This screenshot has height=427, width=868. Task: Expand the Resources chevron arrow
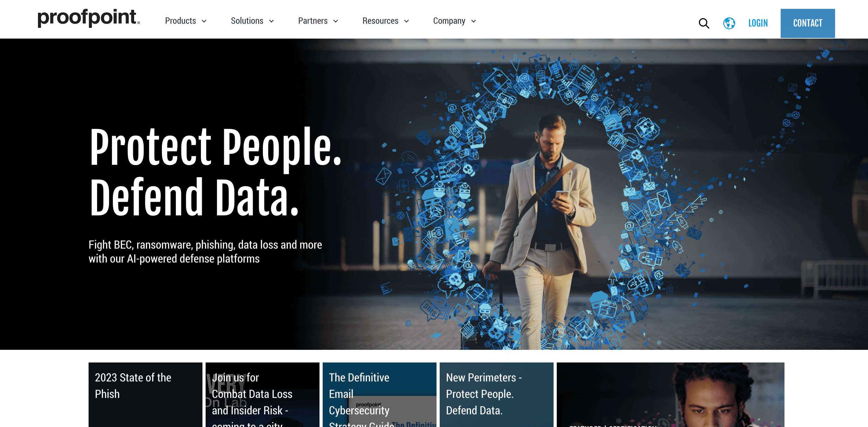pyautogui.click(x=406, y=21)
